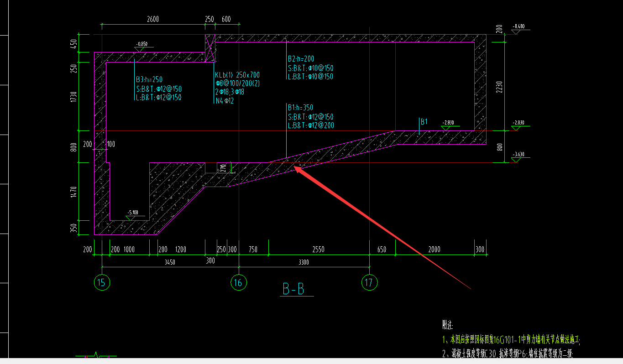Viewport: 623px width, 364px height.
Task: Click the "270" step dimension
Action: 223,168
